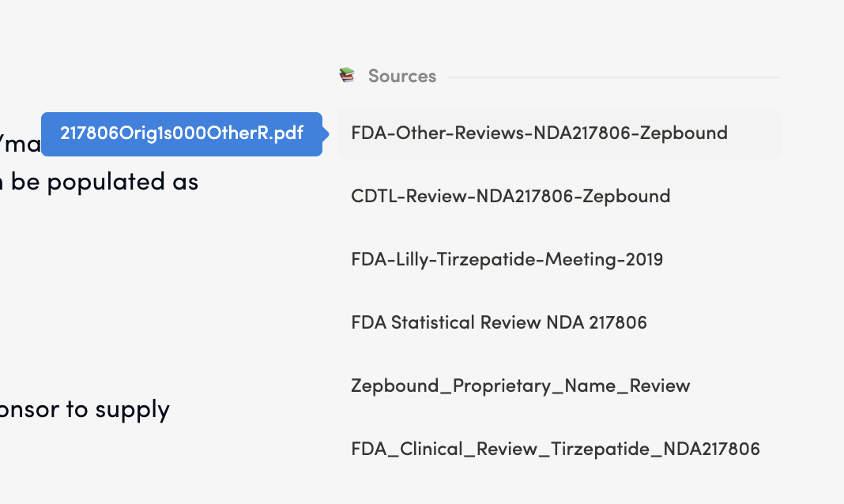The image size is (844, 504).
Task: Click the books icon beside Sources
Action: [347, 76]
